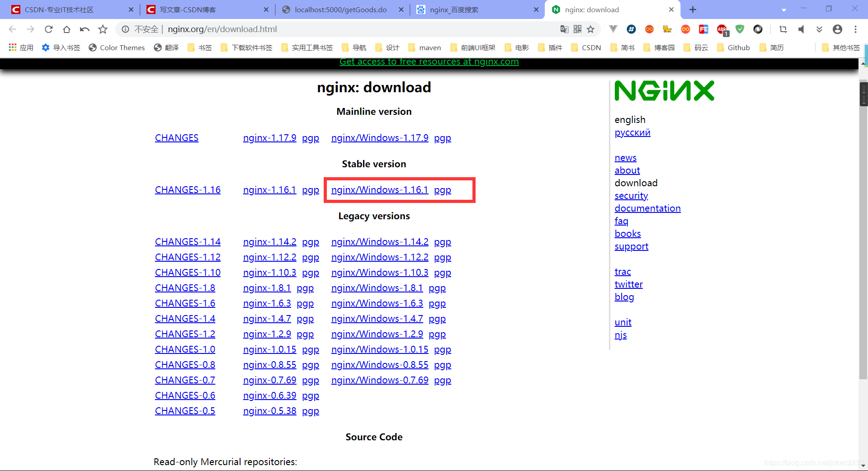Image resolution: width=868 pixels, height=471 pixels.
Task: Open the Color Themes bookmark
Action: pyautogui.click(x=117, y=47)
